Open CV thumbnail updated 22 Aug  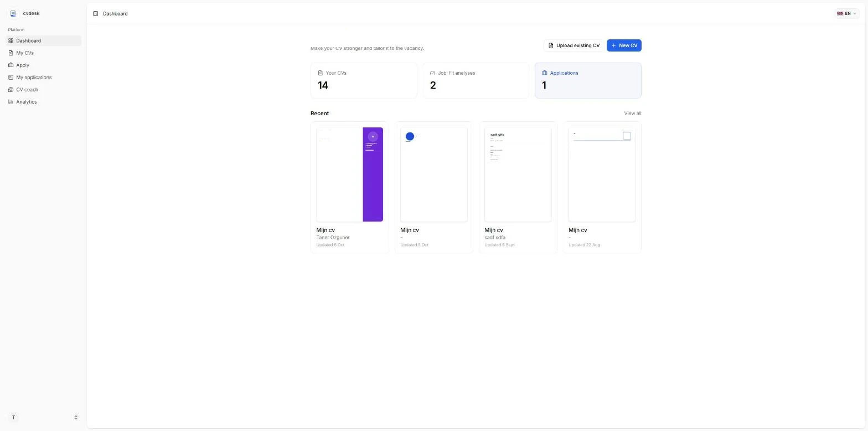click(x=602, y=175)
